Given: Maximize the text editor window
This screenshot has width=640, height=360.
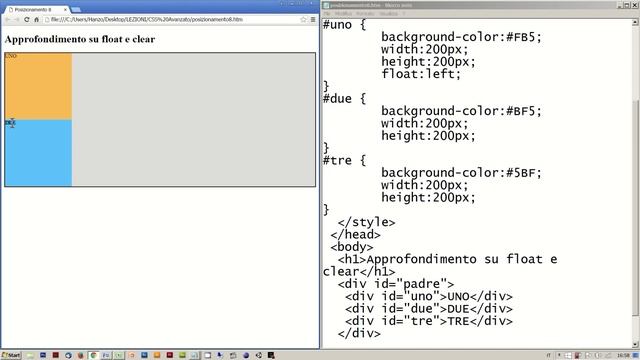Looking at the screenshot, I should pos(627,5).
